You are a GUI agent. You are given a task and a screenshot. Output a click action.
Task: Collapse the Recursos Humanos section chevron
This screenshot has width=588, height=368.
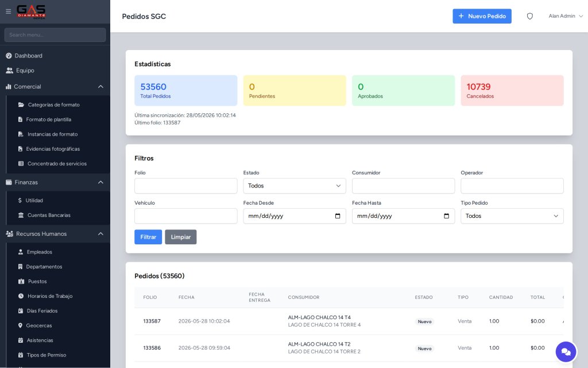click(x=100, y=233)
